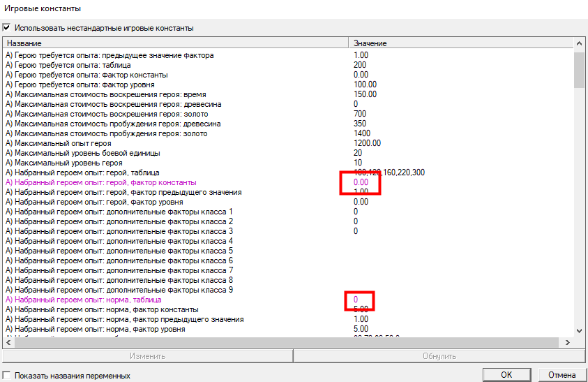Click the vertical scrollbar up arrow
Viewport: 588px width, 382px height.
579,43
